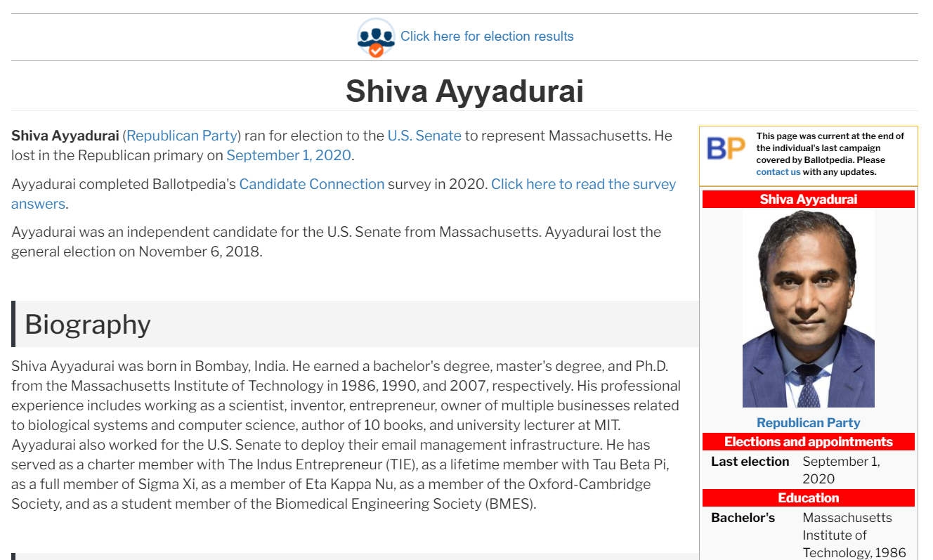933x560 pixels.
Task: Open the 'Click here for election results' link
Action: pyautogui.click(x=487, y=37)
